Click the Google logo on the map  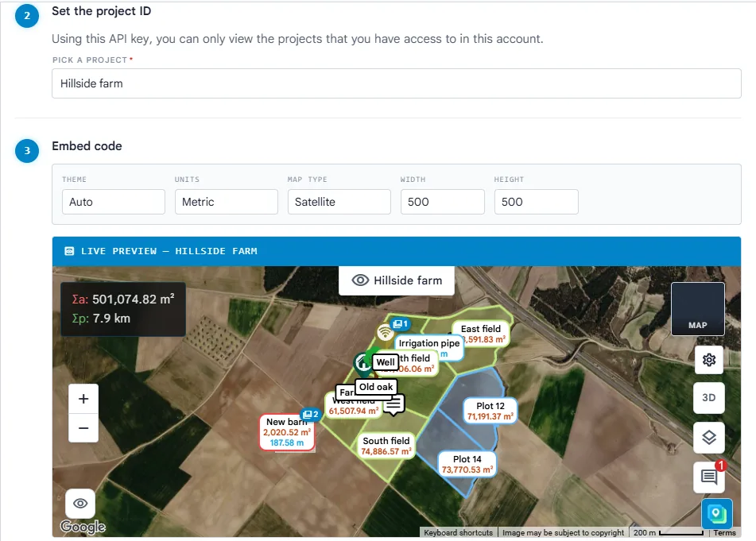[x=83, y=527]
